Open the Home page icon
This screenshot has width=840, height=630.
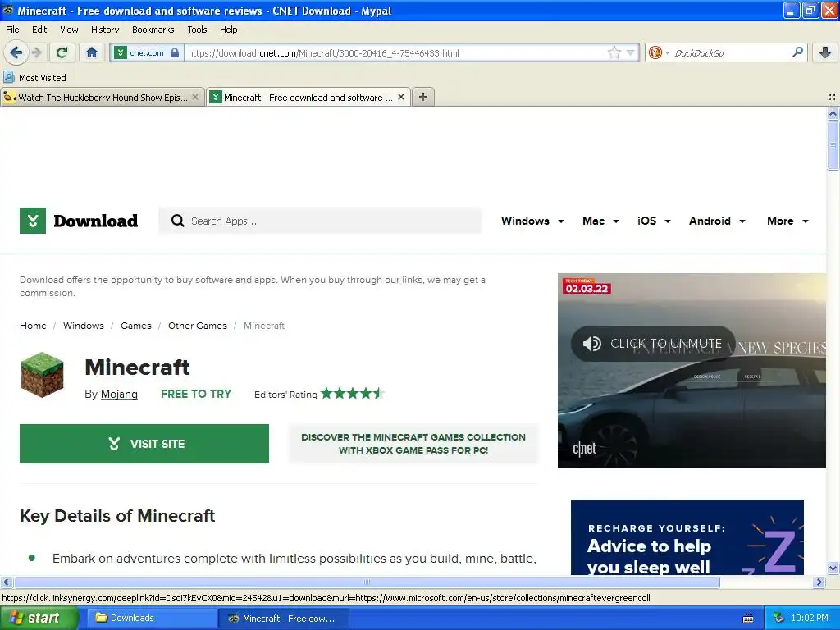point(92,52)
